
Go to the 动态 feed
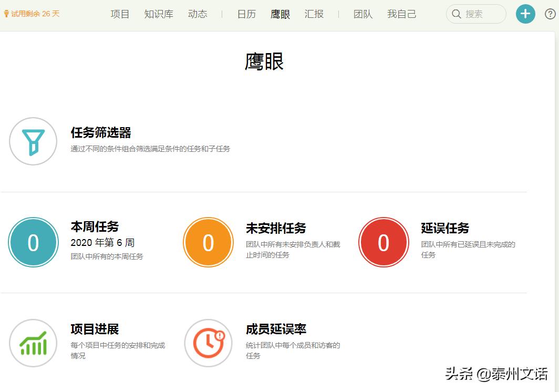[x=198, y=14]
